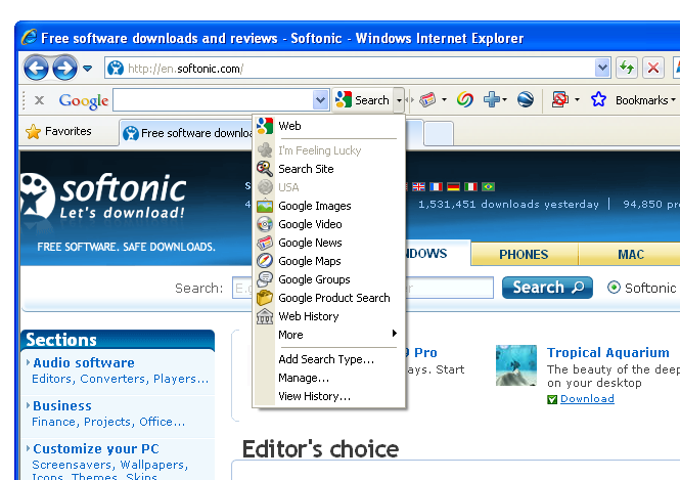Open View History… from the menu
Screen dimensions: 680x480
click(329, 396)
